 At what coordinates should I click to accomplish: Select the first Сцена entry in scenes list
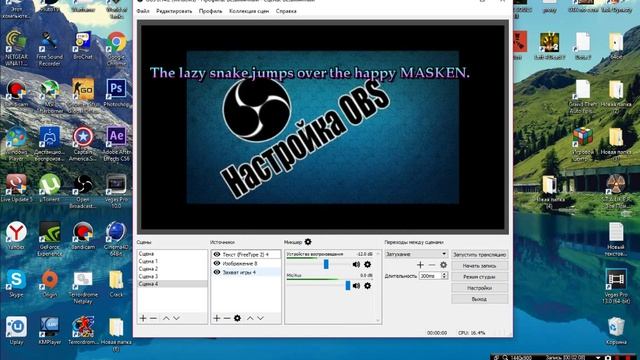click(172, 253)
